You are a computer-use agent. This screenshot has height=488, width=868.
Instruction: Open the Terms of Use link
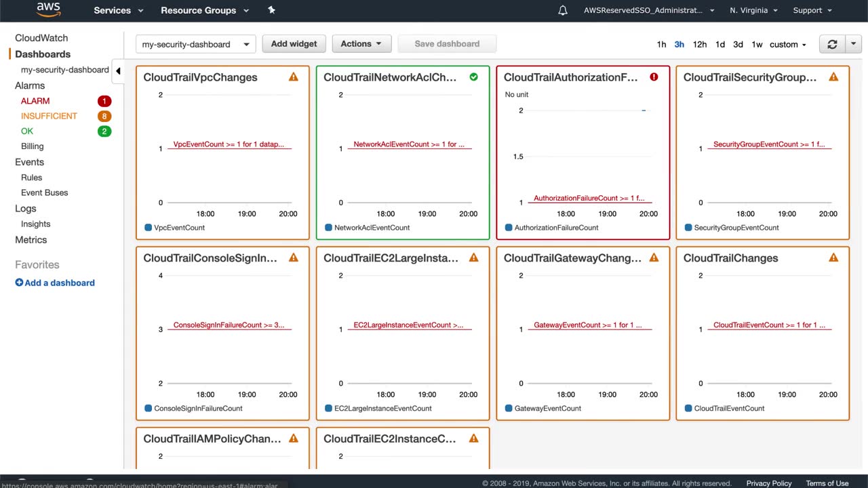click(x=827, y=483)
